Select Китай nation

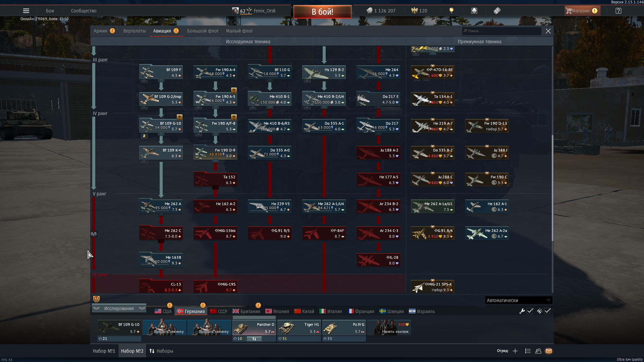coord(304,311)
